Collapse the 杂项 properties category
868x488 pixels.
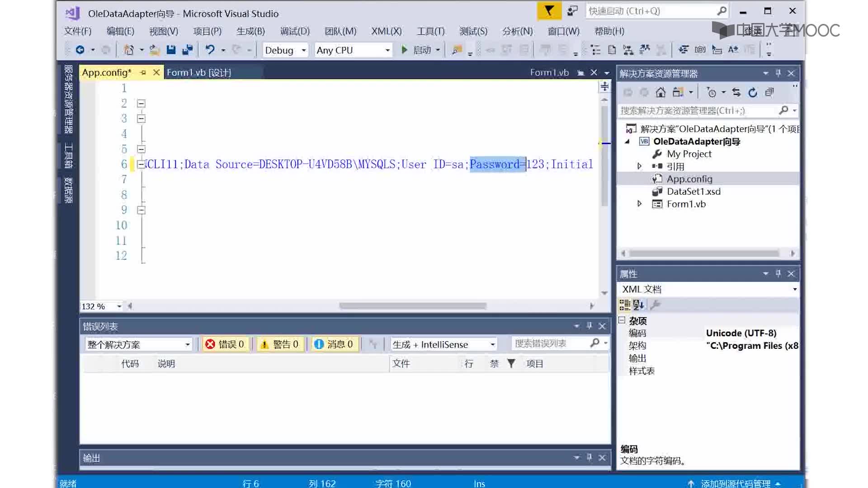(622, 320)
